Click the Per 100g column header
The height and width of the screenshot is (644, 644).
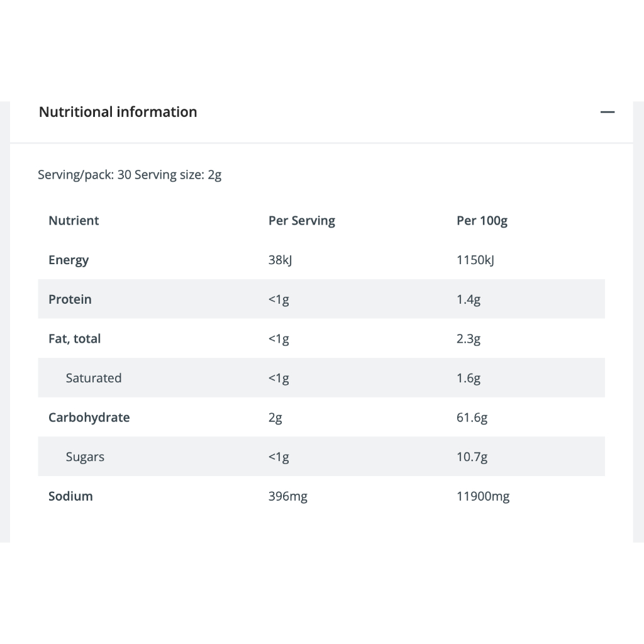tap(482, 221)
